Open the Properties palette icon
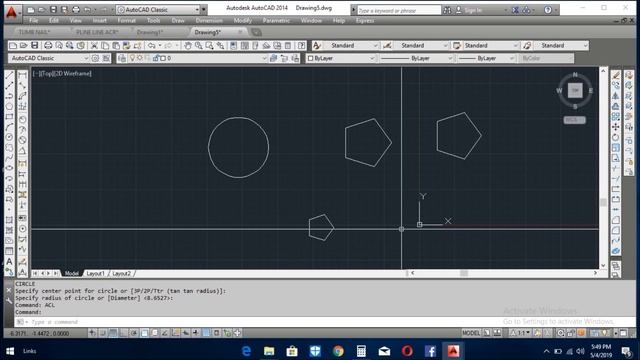The height and width of the screenshot is (360, 640). [233, 45]
